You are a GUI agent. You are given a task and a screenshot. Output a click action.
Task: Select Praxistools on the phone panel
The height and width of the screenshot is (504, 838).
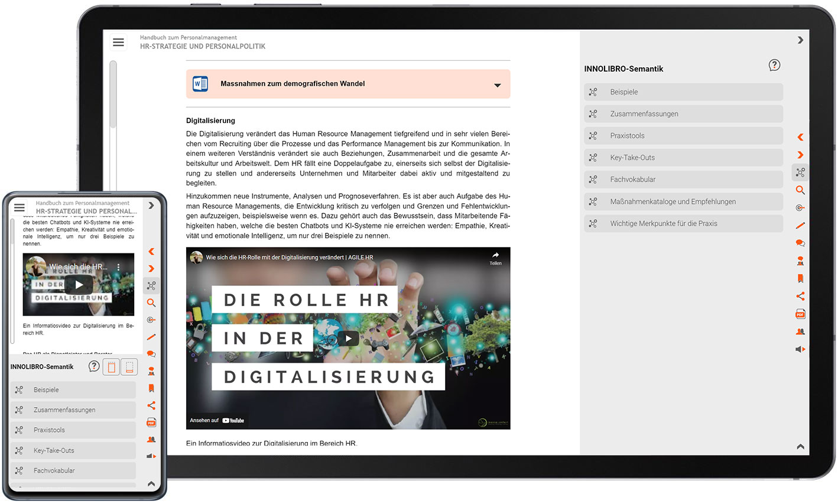pos(73,430)
